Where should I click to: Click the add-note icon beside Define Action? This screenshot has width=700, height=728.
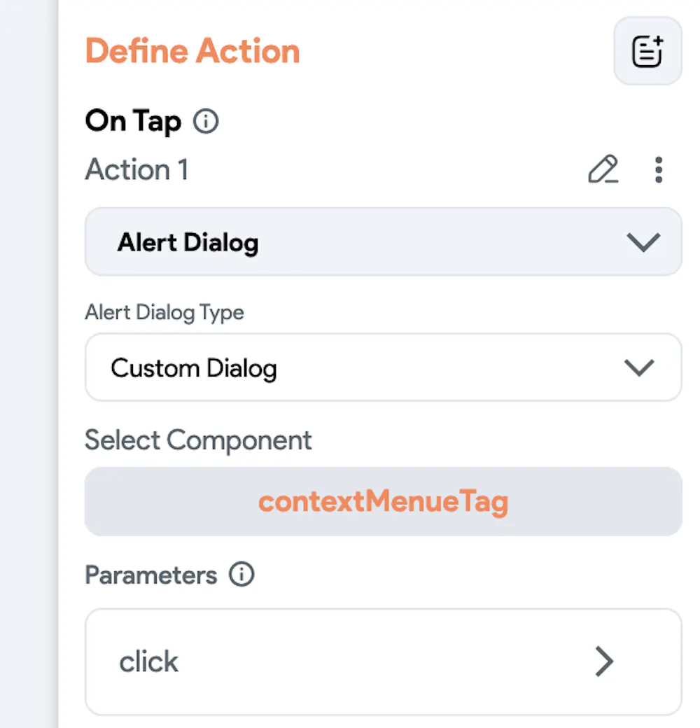[x=647, y=51]
